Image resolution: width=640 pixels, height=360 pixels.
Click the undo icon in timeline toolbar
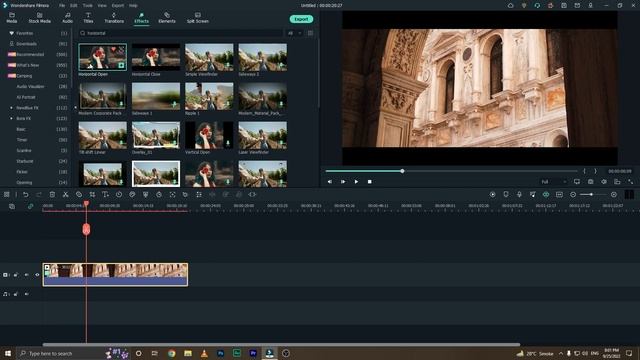coord(25,195)
